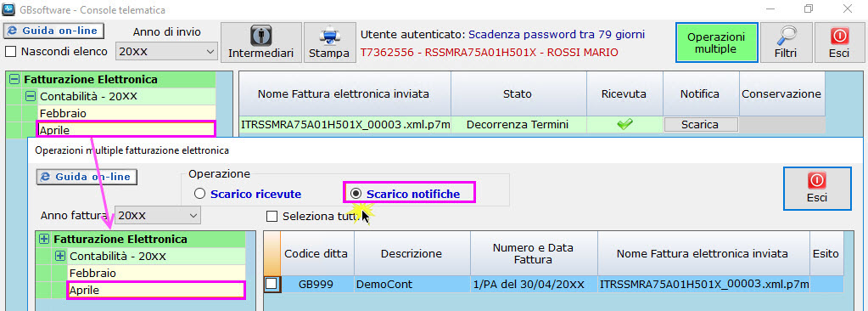Viewport: 868px width, 311px height.
Task: Collapse the top Fatturazione Elettronica tree node
Action: 14,79
